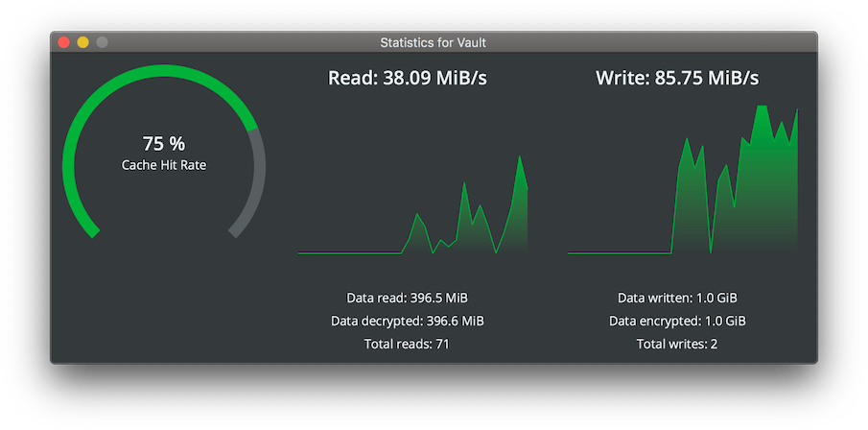
Task: Select the Data encrypted: 1.0 GiB line
Action: (x=677, y=321)
